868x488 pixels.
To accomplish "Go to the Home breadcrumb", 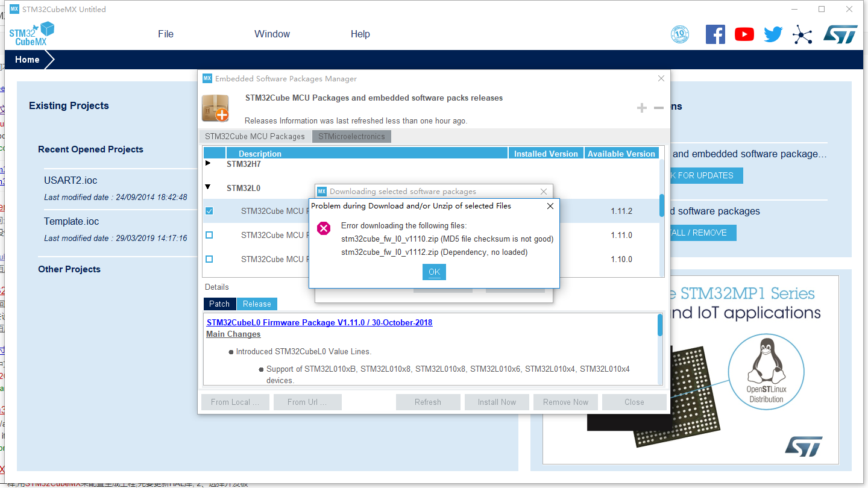I will 28,60.
